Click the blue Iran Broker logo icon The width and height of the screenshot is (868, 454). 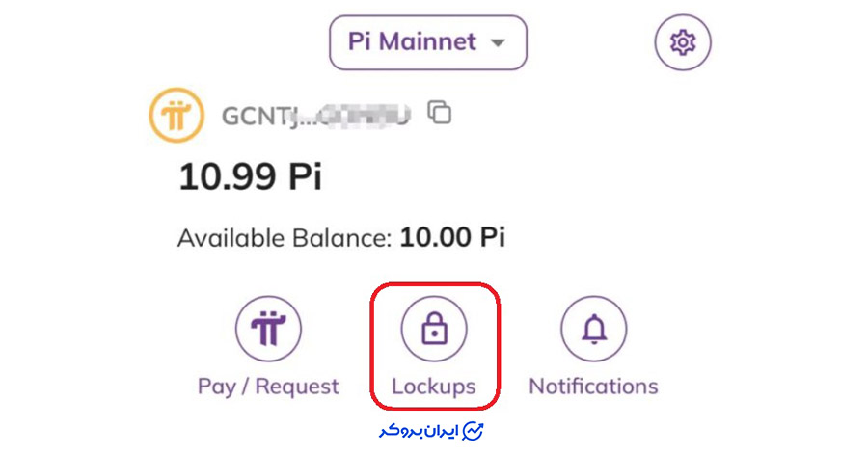474,430
